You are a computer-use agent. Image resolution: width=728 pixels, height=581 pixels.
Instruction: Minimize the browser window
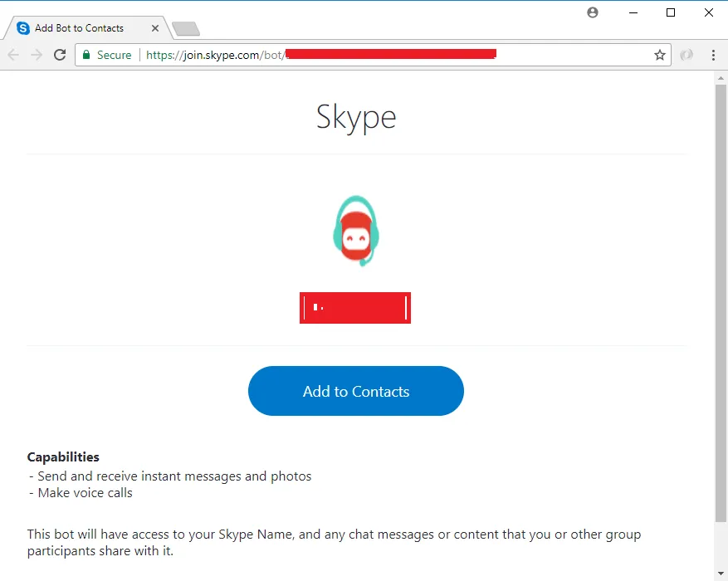pyautogui.click(x=633, y=12)
